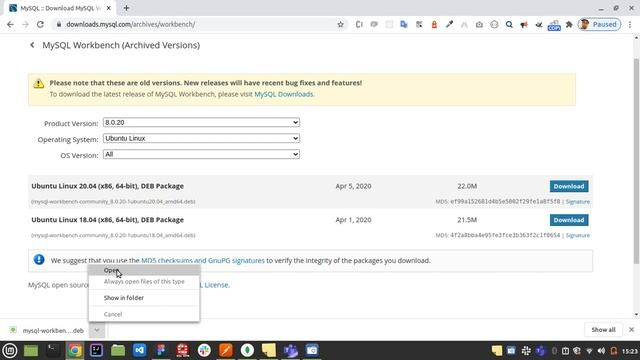Viewport: 640px width, 360px height.
Task: Open the OS Version dropdown
Action: 201,154
